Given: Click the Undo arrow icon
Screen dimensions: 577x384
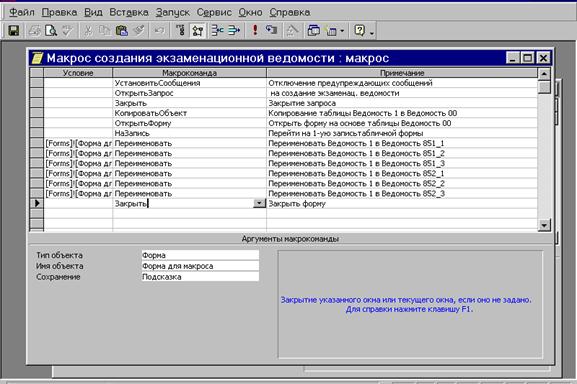Looking at the screenshot, I should tap(159, 31).
